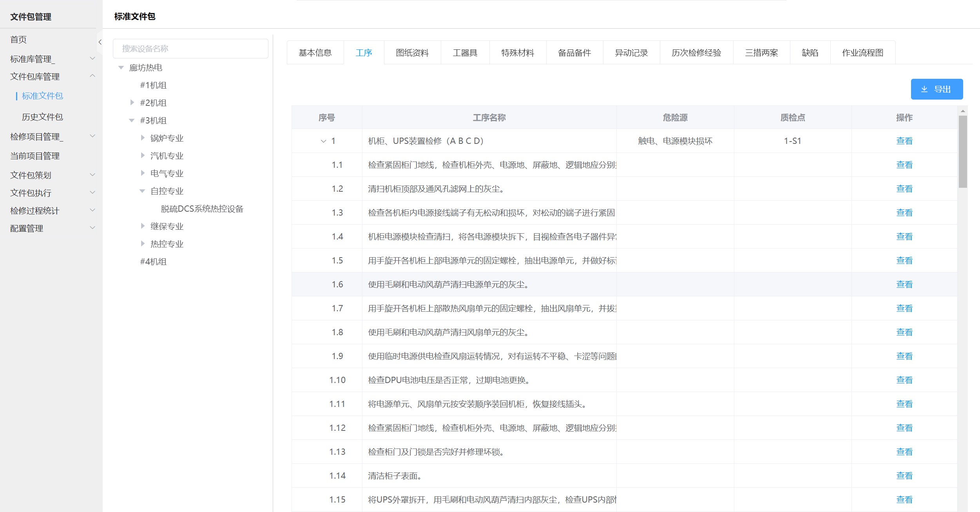Click 查看 link for row 1.1
Screen dimensions: 980x512
pos(904,165)
